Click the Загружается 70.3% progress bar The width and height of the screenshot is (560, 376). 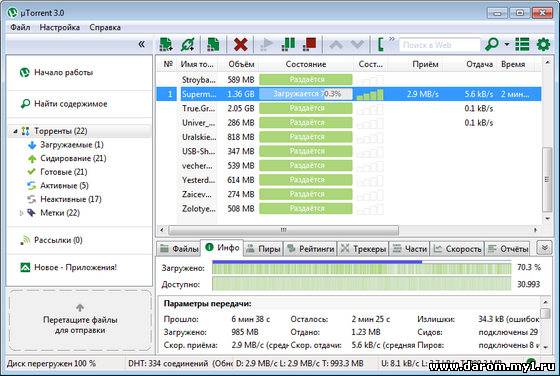click(x=306, y=94)
